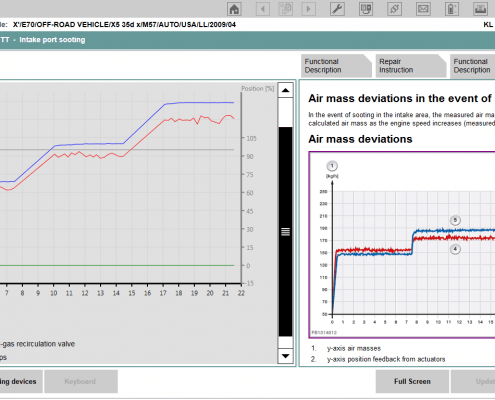Screen dimensions: 495x400
Task: Open the rightmost Functional Description tab
Action: [473, 66]
